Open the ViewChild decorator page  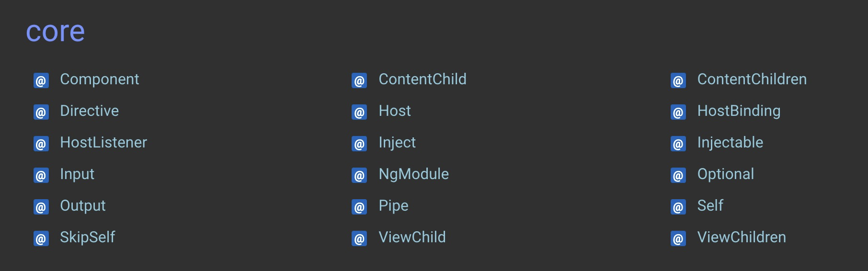coord(412,237)
